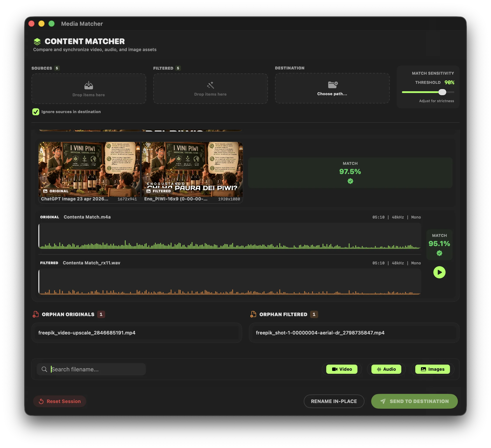Click the 95.1% match score
Screen dimensions: 491x448
pyautogui.click(x=439, y=244)
